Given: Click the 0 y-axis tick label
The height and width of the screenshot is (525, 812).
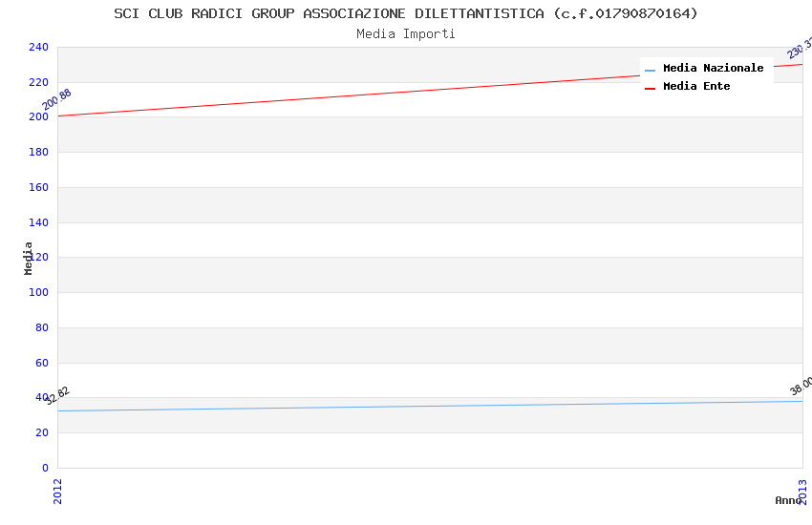Looking at the screenshot, I should pos(45,468).
